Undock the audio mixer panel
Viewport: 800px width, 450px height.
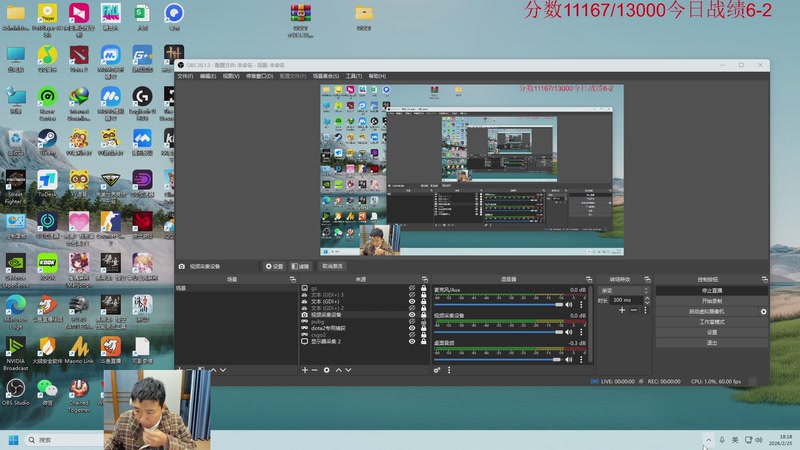pyautogui.click(x=589, y=279)
